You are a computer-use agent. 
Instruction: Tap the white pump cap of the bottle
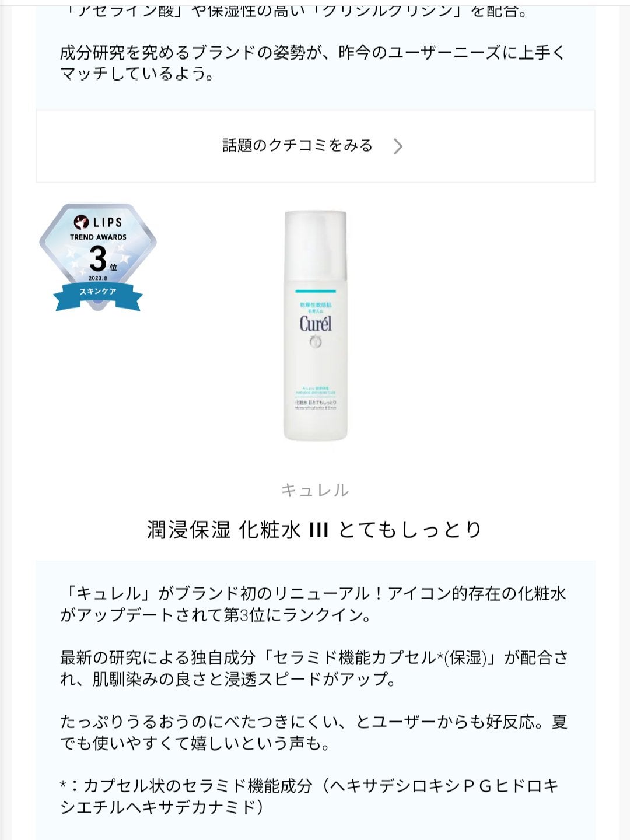click(315, 248)
